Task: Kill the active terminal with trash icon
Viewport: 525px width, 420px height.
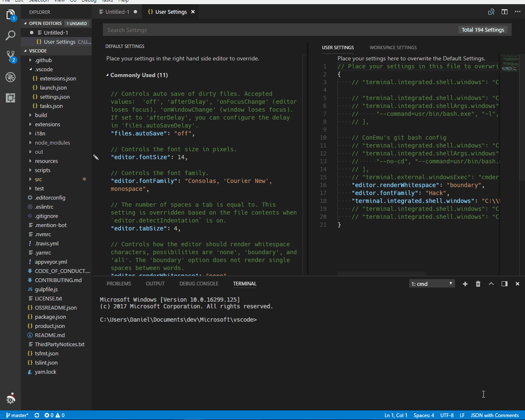Action: (x=478, y=284)
